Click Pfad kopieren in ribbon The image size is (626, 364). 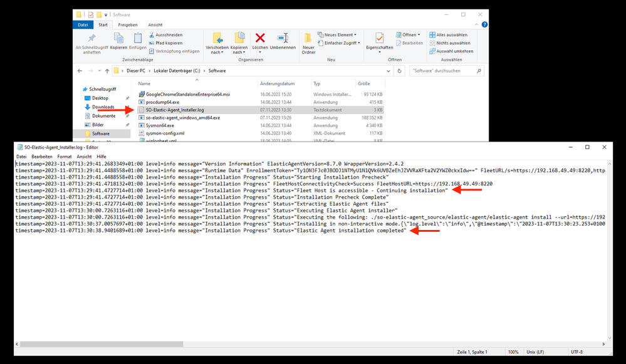[165, 43]
